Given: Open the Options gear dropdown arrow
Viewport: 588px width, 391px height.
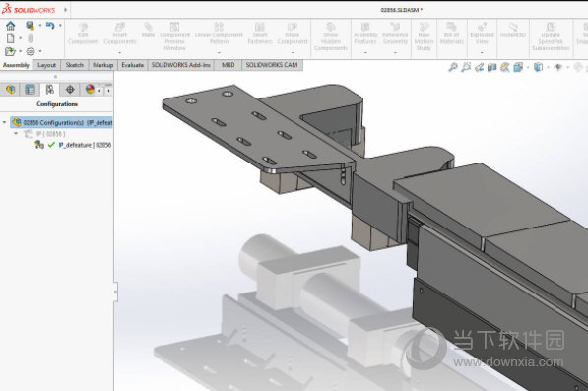Looking at the screenshot, I should (x=40, y=51).
